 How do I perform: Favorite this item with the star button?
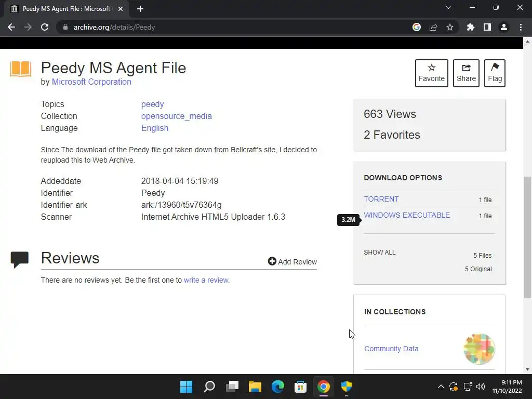[x=432, y=73]
